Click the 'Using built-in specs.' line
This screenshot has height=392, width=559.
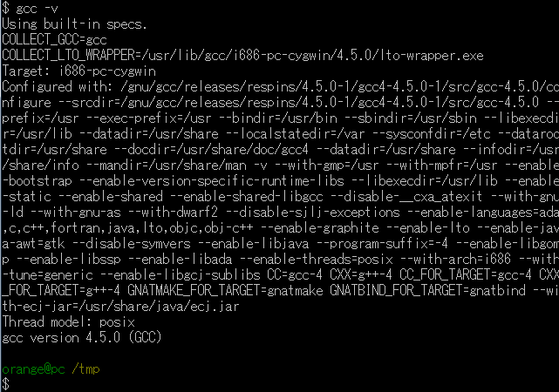pos(74,24)
